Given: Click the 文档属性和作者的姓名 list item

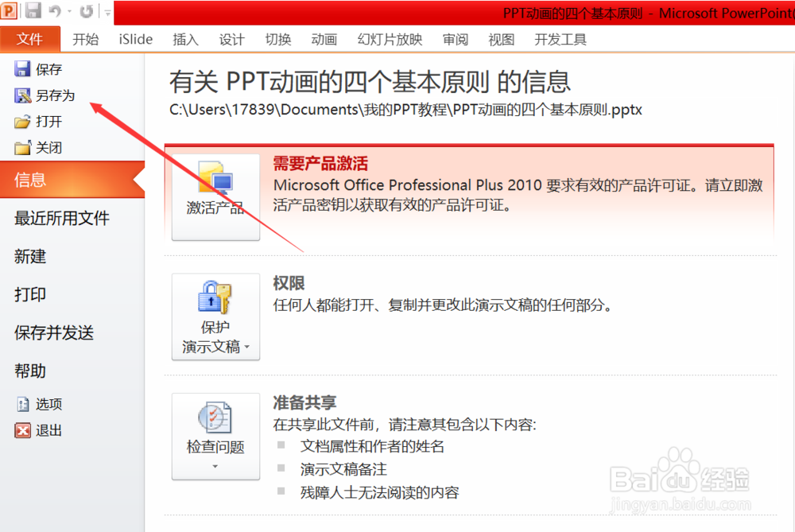Looking at the screenshot, I should pos(372,446).
